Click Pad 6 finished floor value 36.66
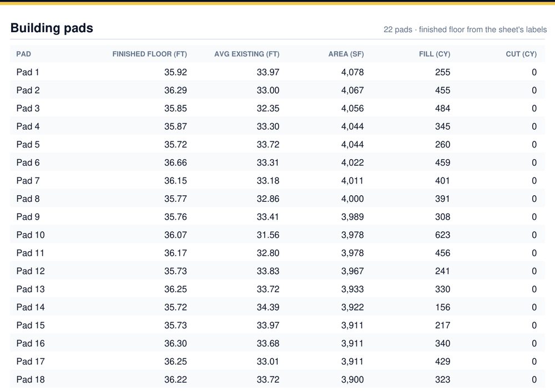 pos(175,162)
